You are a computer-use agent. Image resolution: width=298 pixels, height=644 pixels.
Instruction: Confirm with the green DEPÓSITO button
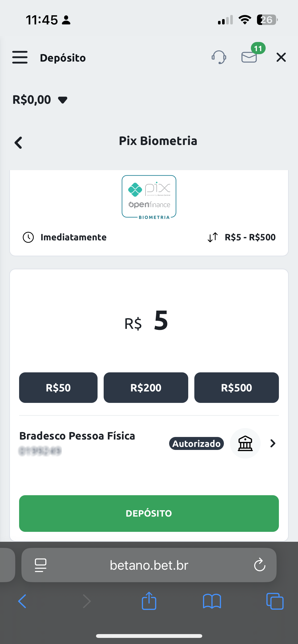pyautogui.click(x=149, y=514)
